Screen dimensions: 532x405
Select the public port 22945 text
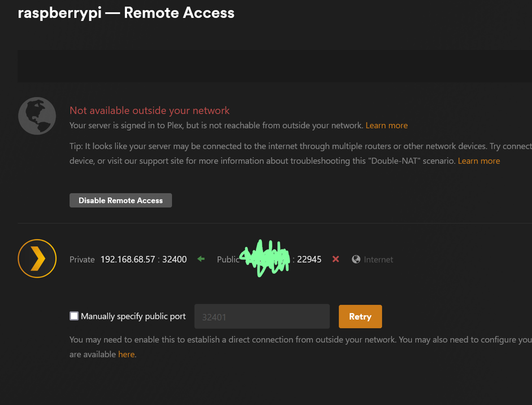[x=309, y=259]
